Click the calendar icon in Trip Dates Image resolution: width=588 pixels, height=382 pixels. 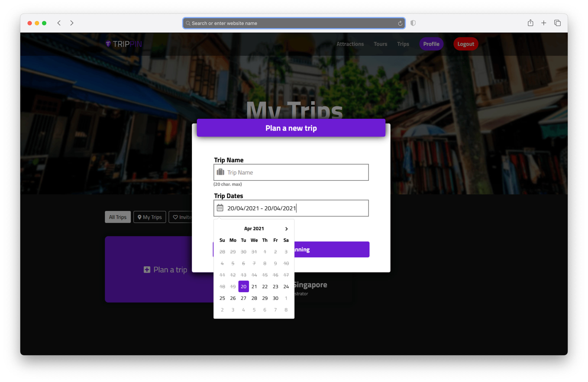point(220,208)
